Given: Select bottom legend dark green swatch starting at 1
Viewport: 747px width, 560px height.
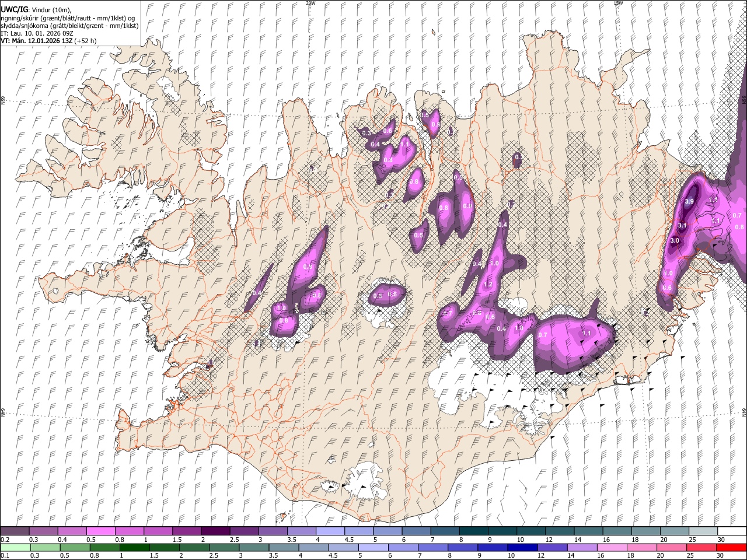Looking at the screenshot, I should click(x=135, y=547).
